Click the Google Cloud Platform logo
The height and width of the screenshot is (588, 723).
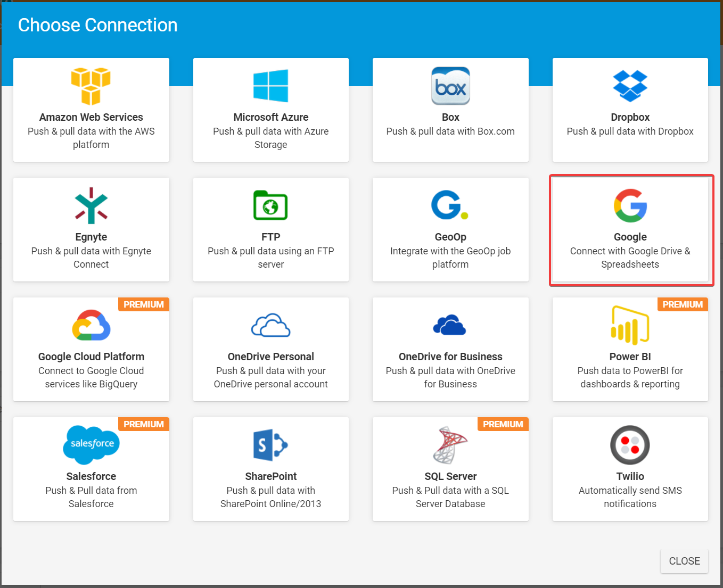click(x=91, y=325)
